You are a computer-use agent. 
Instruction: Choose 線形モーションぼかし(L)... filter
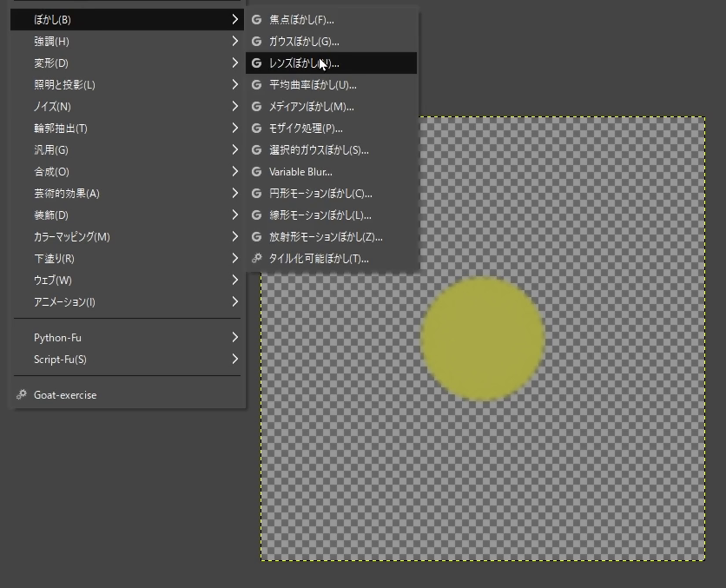[x=332, y=215]
